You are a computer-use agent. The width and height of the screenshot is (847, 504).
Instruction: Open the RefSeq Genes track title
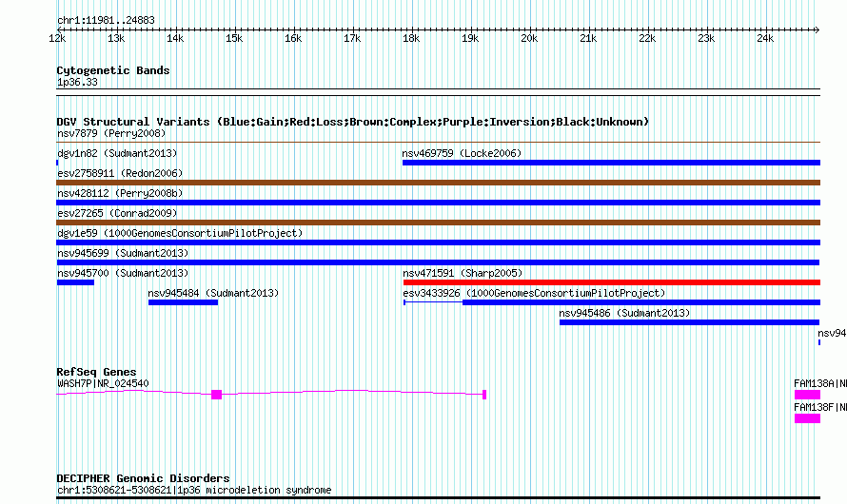(96, 372)
